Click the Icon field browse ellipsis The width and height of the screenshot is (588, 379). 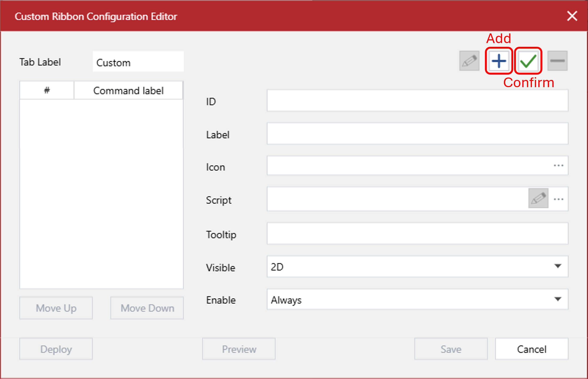click(558, 166)
